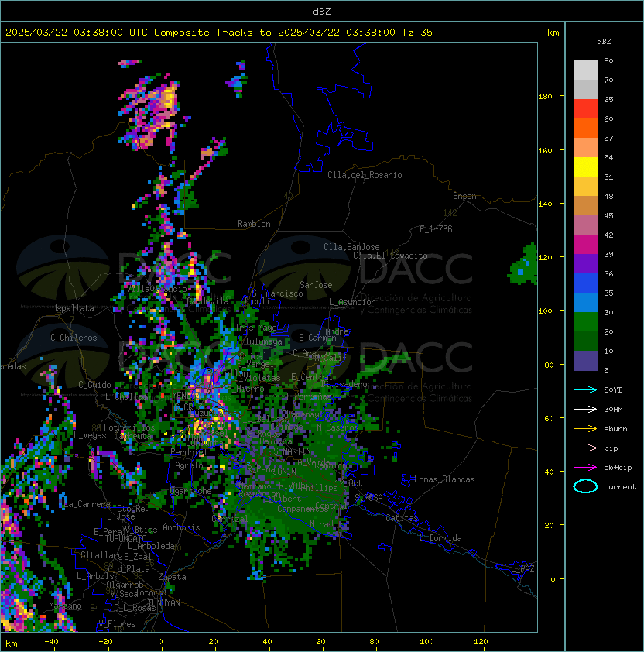
Task: Click the TUNUYAN map label
Action: point(164,603)
